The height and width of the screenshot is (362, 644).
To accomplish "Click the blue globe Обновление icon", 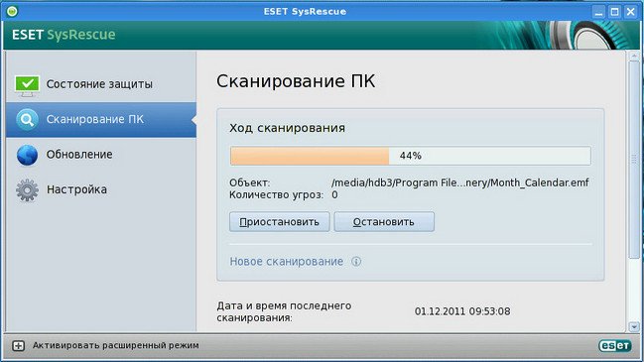I will [x=27, y=155].
